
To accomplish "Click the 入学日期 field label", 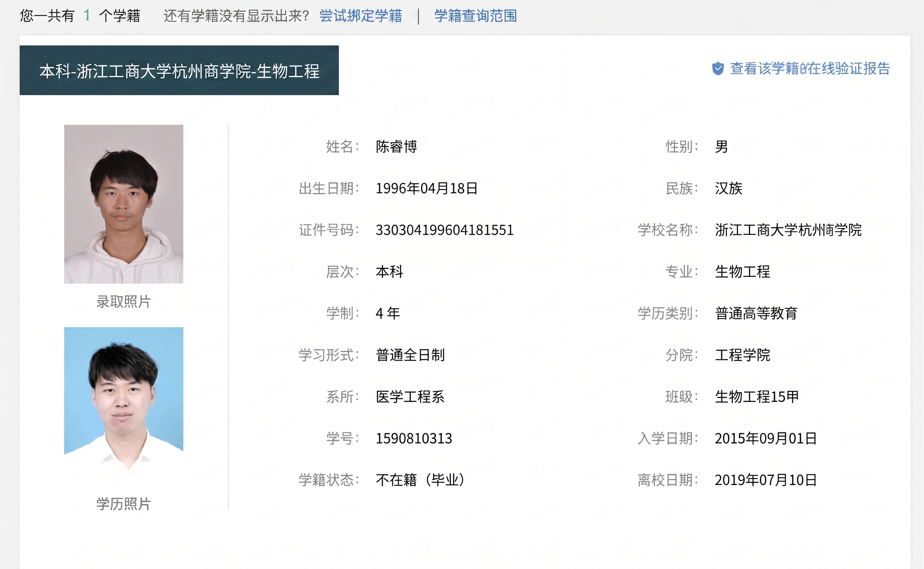I will (x=668, y=438).
